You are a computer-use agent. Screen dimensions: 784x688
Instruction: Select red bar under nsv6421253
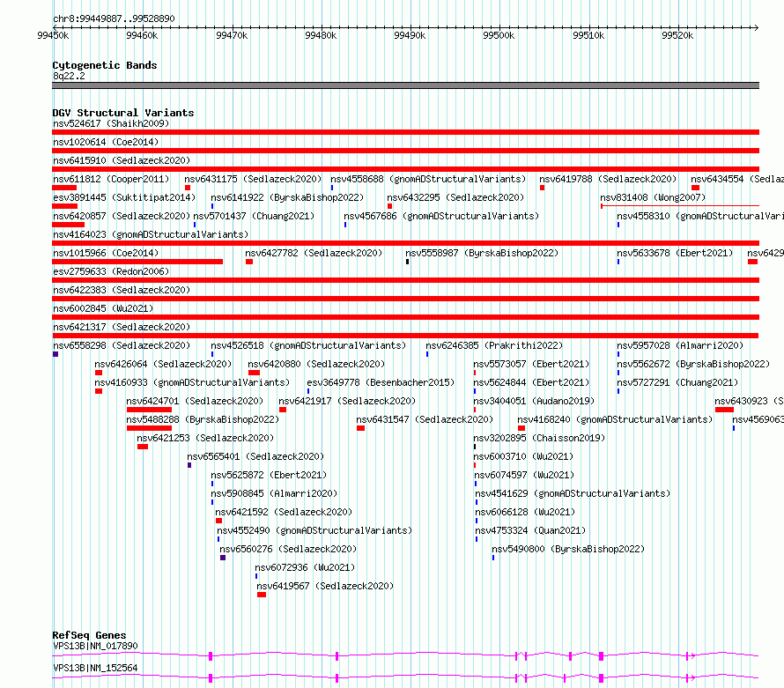(x=143, y=447)
